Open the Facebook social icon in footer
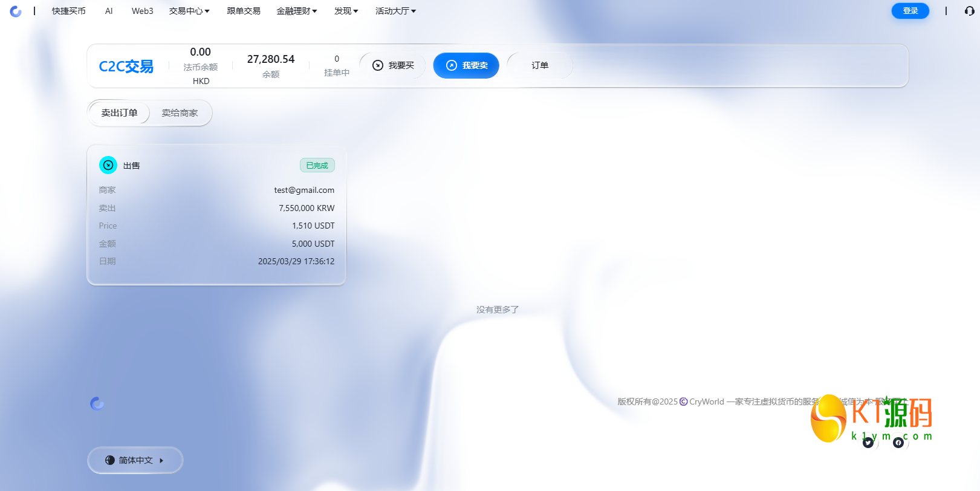The image size is (980, 491). [898, 443]
